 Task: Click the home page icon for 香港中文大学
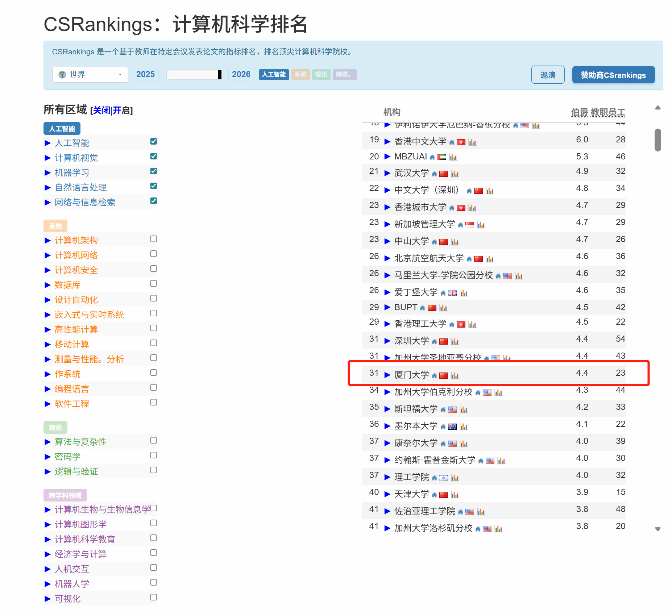pos(452,142)
